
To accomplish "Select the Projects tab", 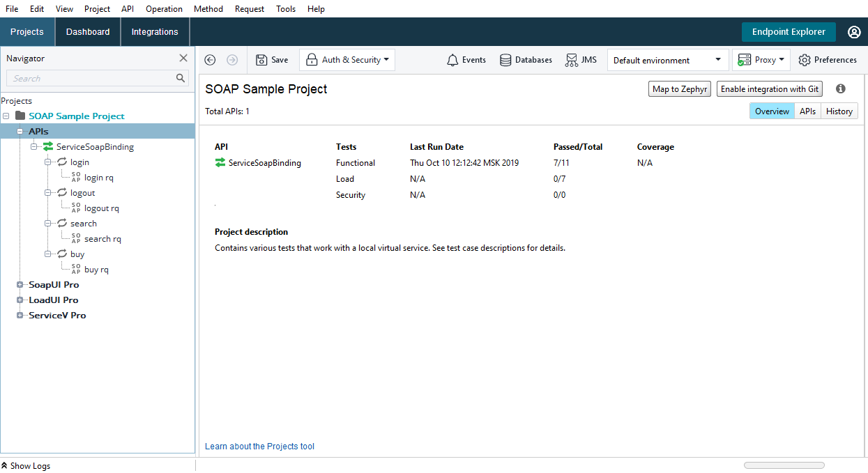I will (27, 32).
